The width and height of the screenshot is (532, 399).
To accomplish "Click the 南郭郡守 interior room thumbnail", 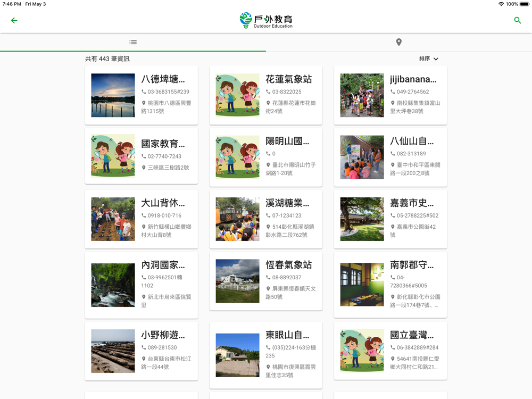I will click(362, 285).
